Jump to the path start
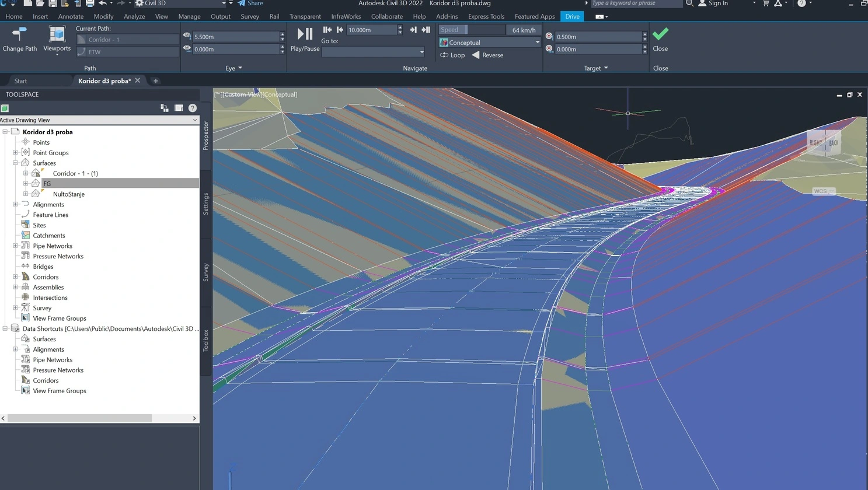This screenshot has width=868, height=490. 327,30
